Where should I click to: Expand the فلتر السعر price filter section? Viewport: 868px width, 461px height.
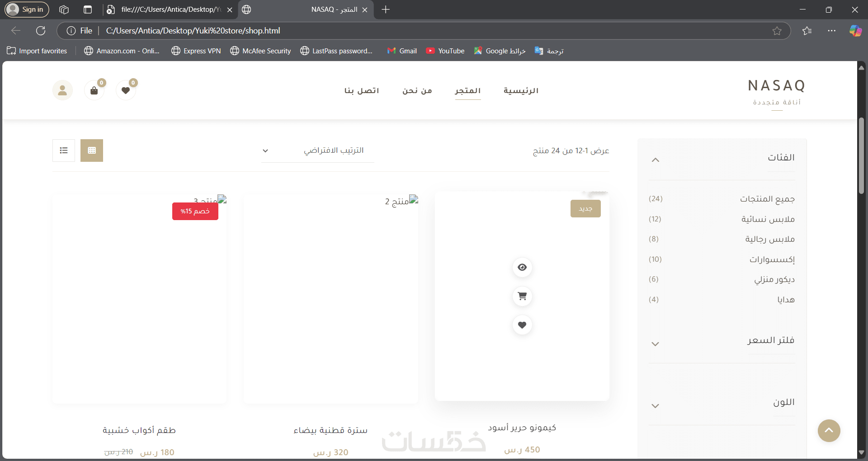coord(656,344)
